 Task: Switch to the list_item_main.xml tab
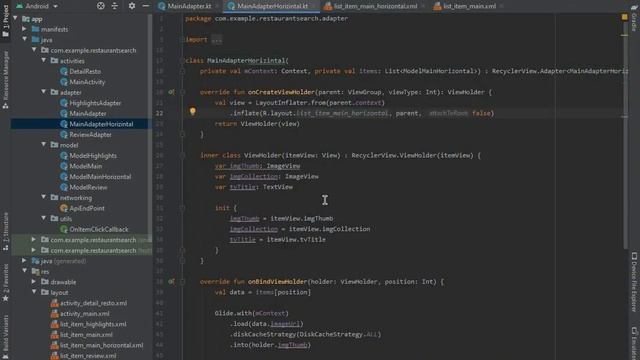point(469,6)
